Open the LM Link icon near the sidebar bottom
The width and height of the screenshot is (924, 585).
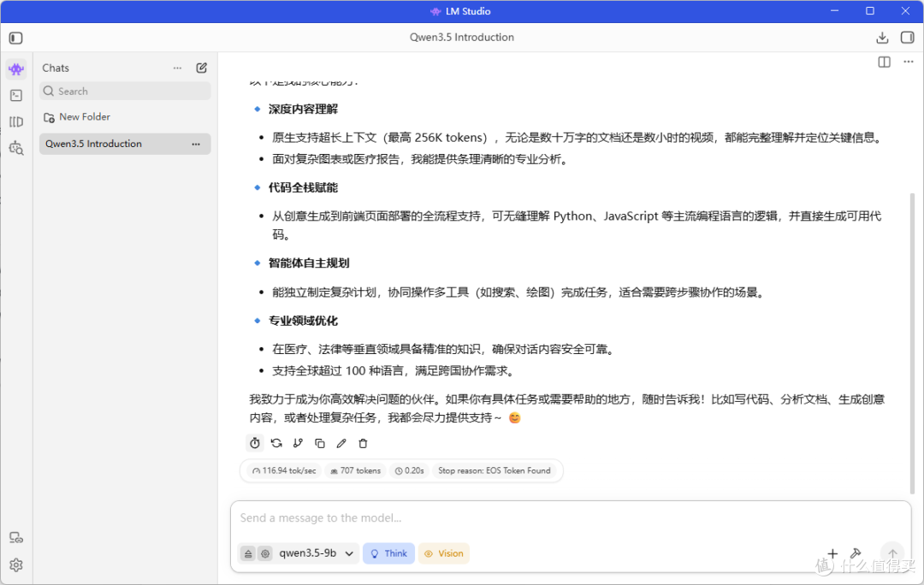pos(16,537)
